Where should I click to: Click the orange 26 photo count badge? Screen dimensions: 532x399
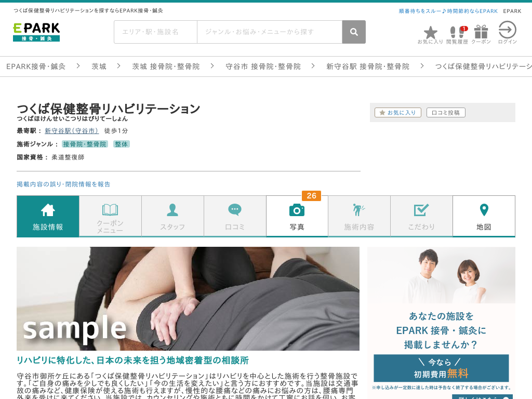tap(312, 196)
